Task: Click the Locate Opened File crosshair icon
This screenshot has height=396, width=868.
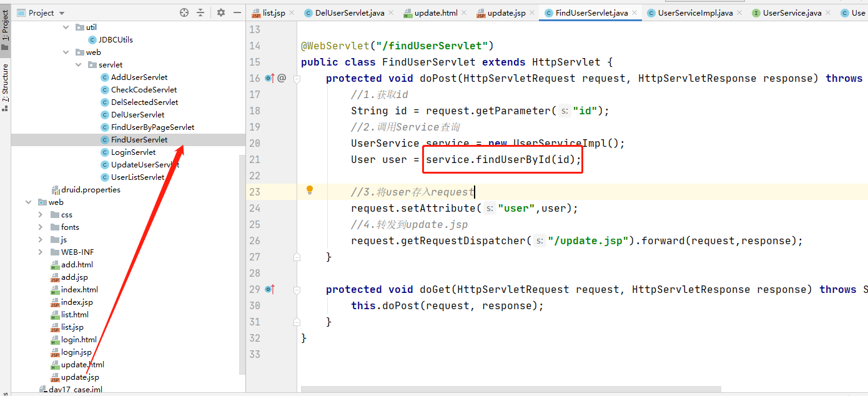Action: [183, 12]
